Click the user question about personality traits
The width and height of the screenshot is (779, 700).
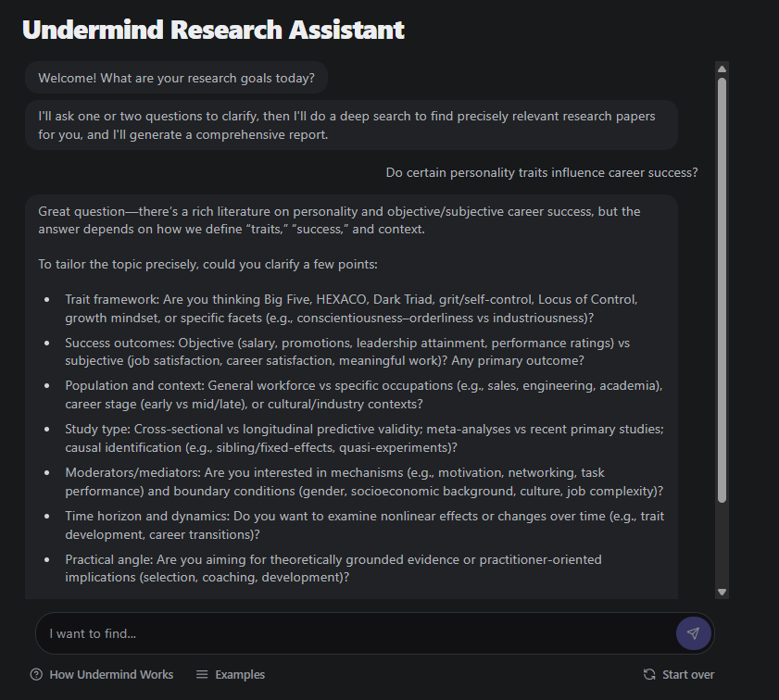pos(542,172)
